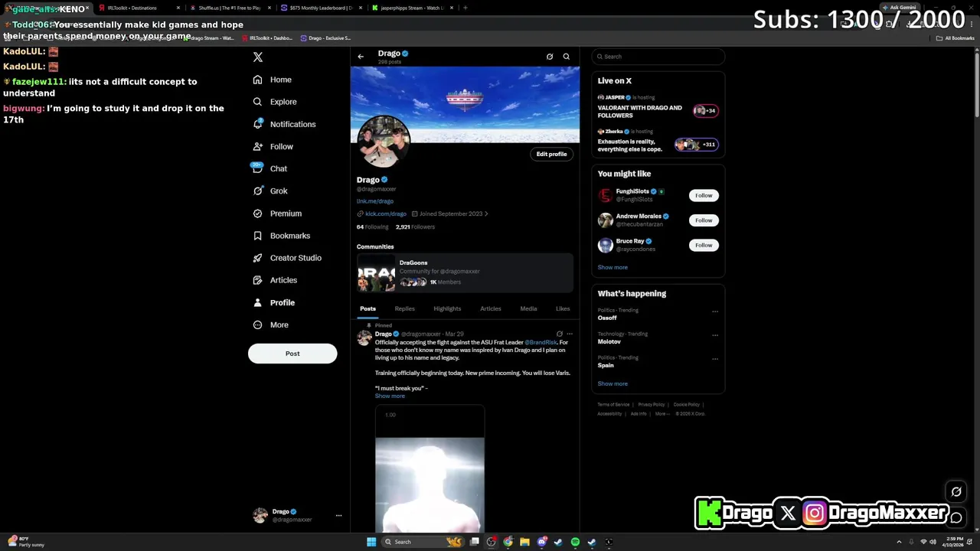Open the pinned post's three-dot menu

click(570, 334)
